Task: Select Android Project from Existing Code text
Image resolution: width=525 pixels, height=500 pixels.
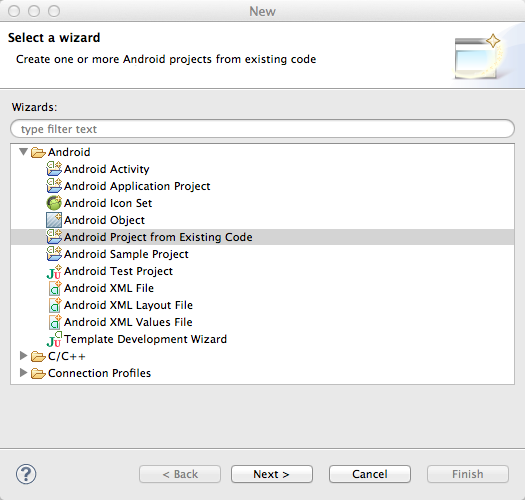Action: 158,237
